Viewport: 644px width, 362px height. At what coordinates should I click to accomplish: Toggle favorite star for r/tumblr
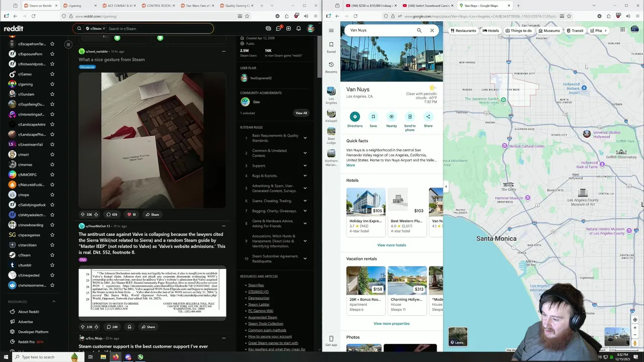tap(52, 265)
